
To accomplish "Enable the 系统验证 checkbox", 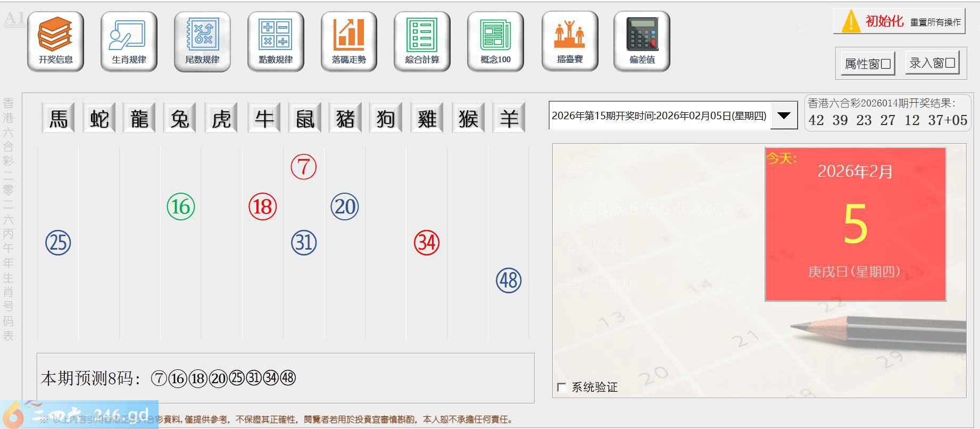I will tap(562, 387).
